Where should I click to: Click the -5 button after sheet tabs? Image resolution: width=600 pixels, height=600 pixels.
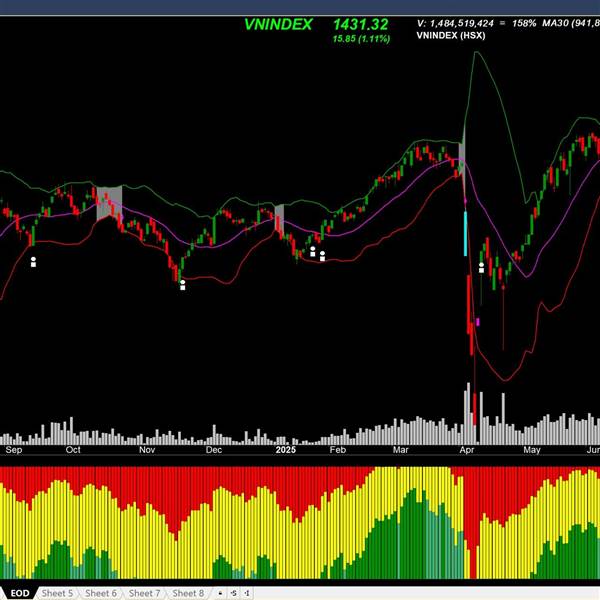[x=234, y=593]
